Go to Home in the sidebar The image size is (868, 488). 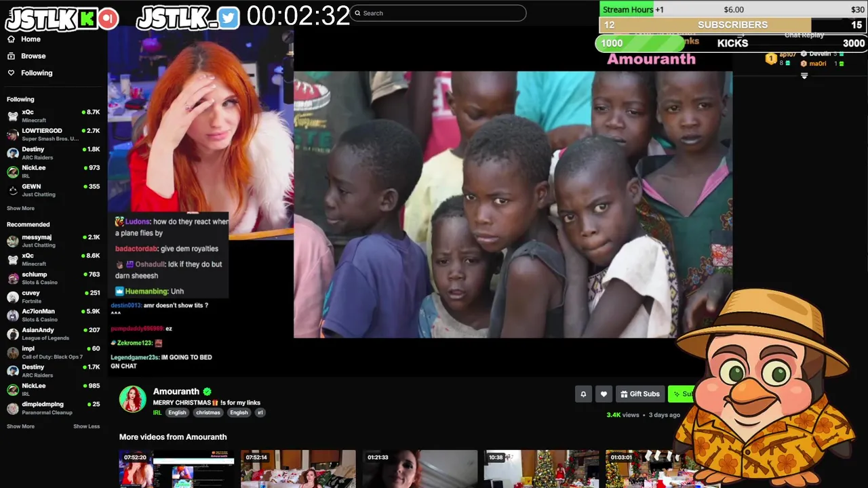pos(24,39)
